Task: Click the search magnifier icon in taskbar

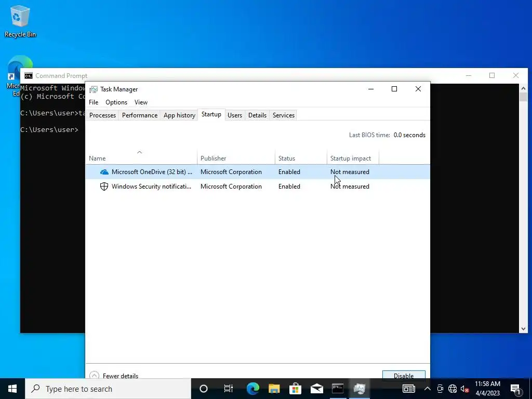Action: [35, 389]
